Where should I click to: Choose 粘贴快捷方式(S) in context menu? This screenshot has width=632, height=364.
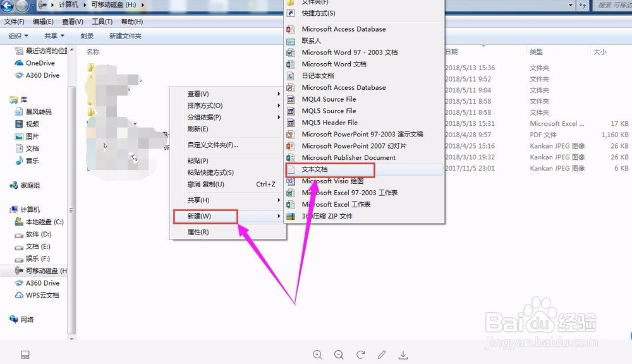click(x=228, y=173)
